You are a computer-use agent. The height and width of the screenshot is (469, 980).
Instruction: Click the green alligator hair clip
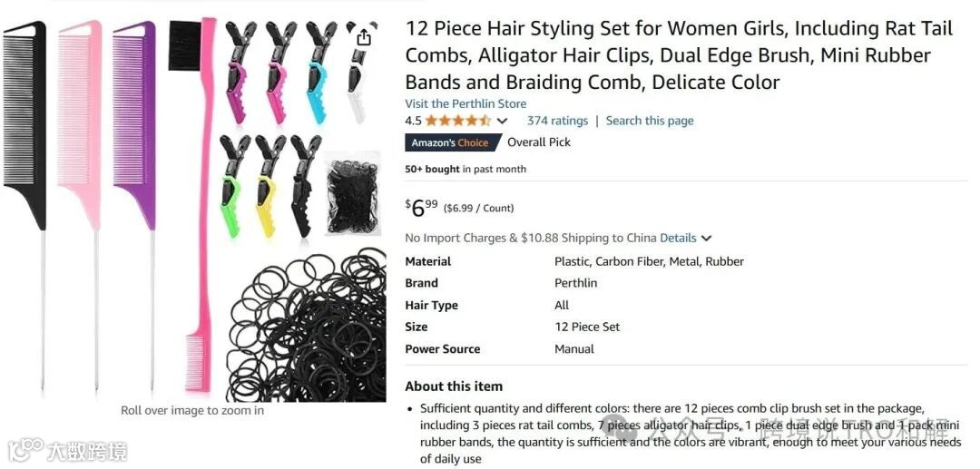[233, 185]
